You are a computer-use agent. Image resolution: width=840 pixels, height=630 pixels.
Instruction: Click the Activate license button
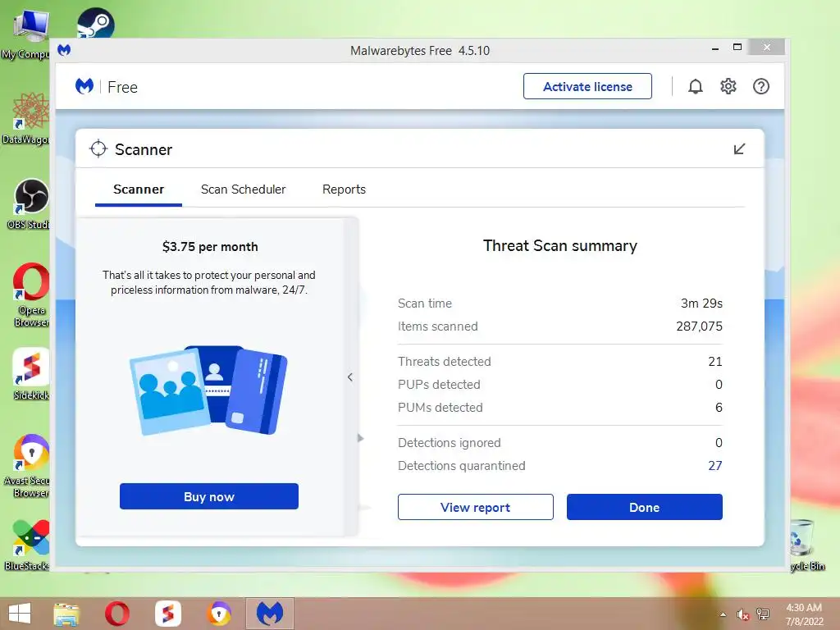point(587,86)
